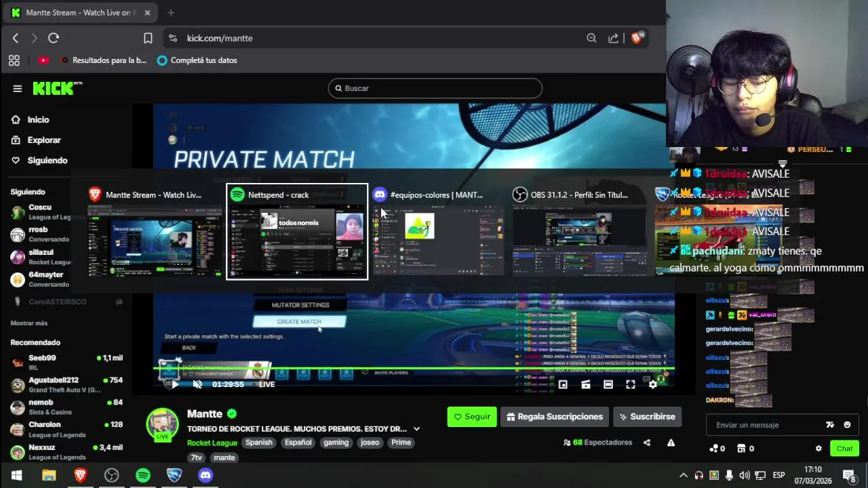Open site settings icon beside the URL

pyautogui.click(x=172, y=38)
